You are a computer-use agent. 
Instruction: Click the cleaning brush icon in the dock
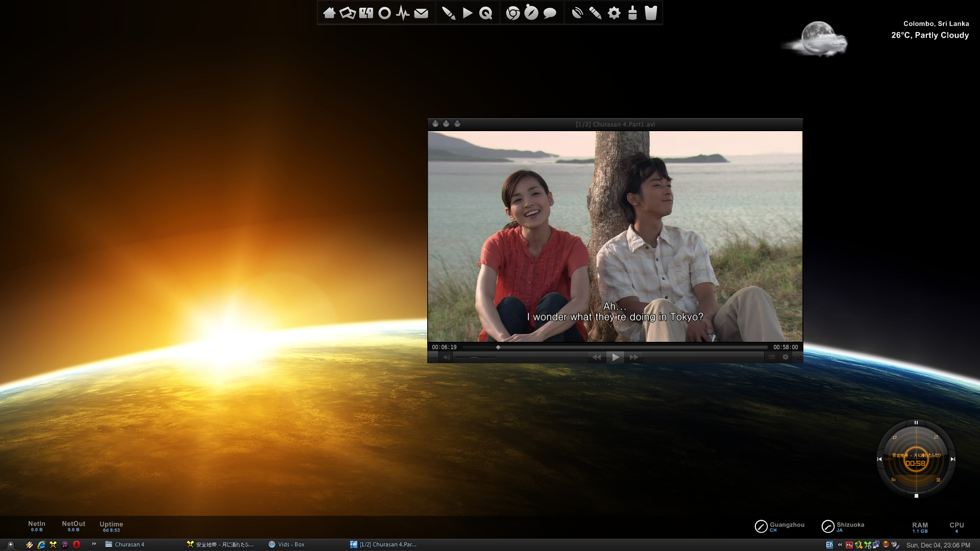click(632, 13)
